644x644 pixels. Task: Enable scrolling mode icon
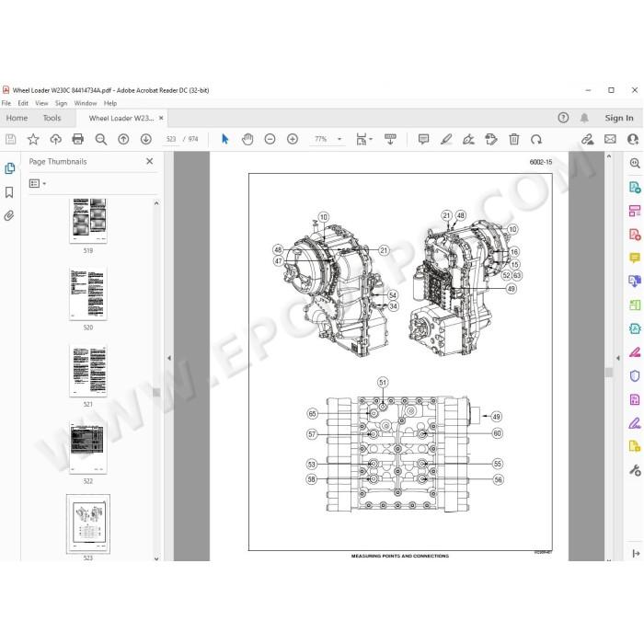pyautogui.click(x=390, y=139)
